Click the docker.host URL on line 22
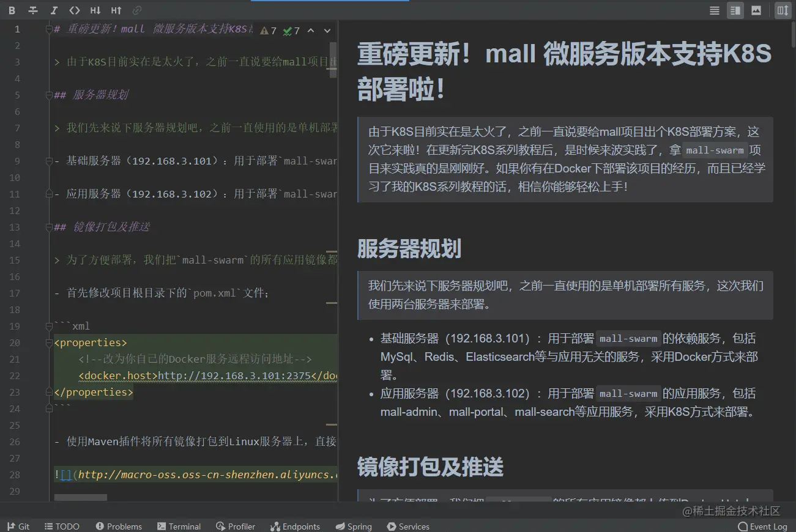 [x=234, y=375]
